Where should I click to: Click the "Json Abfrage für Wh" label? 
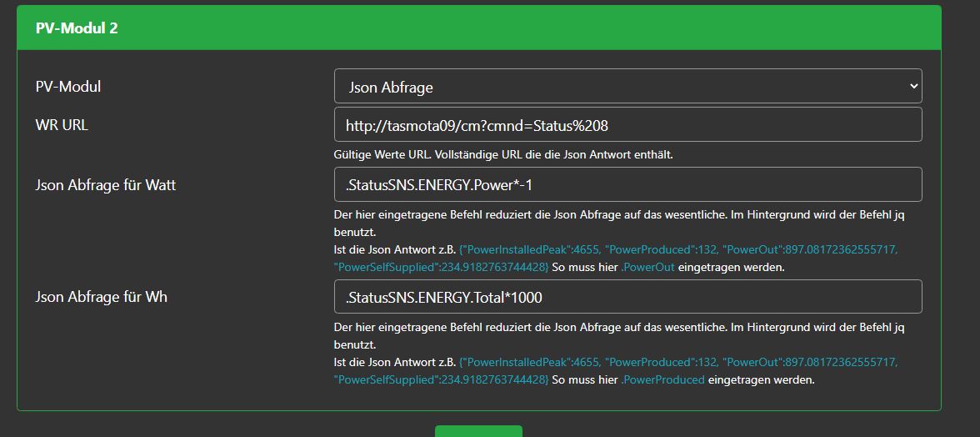[101, 297]
